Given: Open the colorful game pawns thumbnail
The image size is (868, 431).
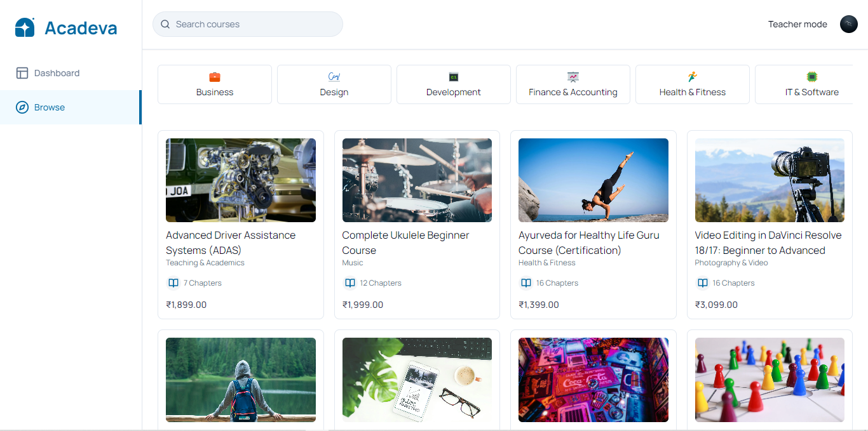Looking at the screenshot, I should [x=770, y=380].
